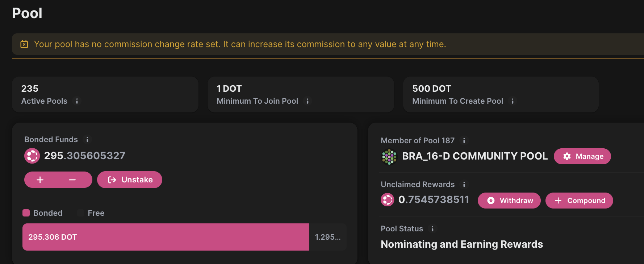Click the BRA_16-D pool identicon
644x264 pixels.
click(x=389, y=157)
